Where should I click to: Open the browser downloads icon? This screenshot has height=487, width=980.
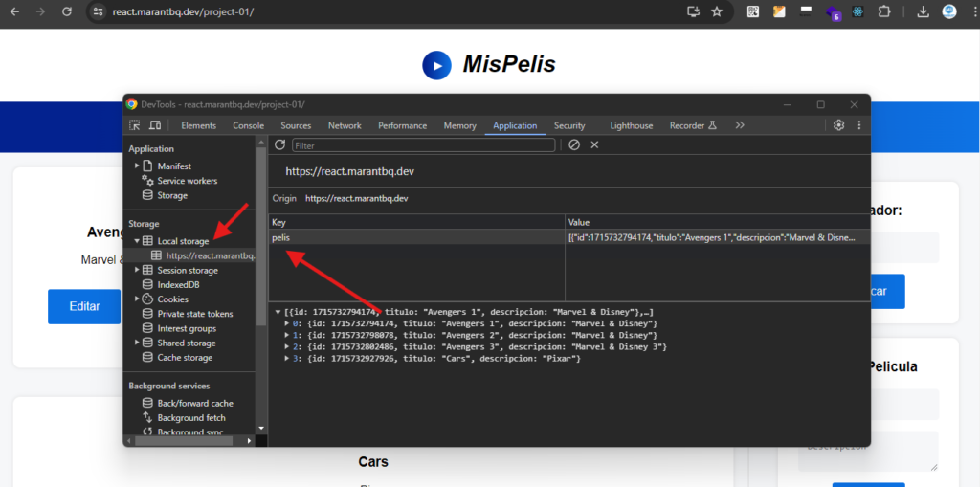pos(924,11)
